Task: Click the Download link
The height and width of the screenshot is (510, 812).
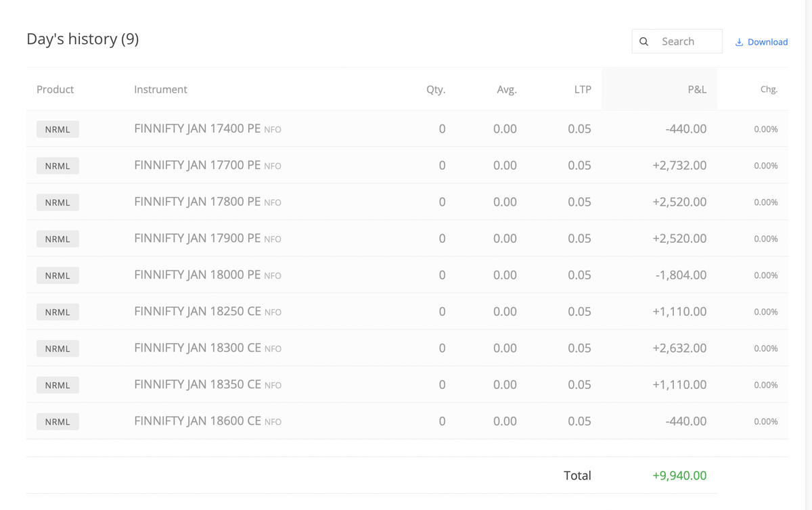Action: tap(767, 42)
